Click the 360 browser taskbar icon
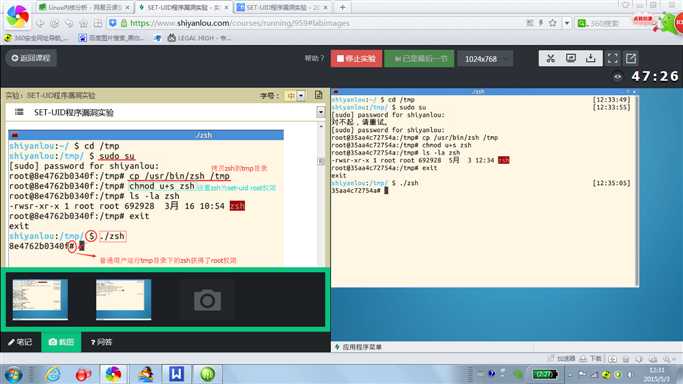 coord(113,374)
